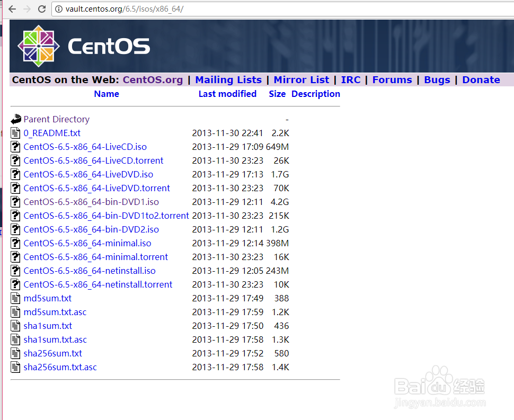Click the icon beside bin-DVD1.iso

tap(15, 201)
